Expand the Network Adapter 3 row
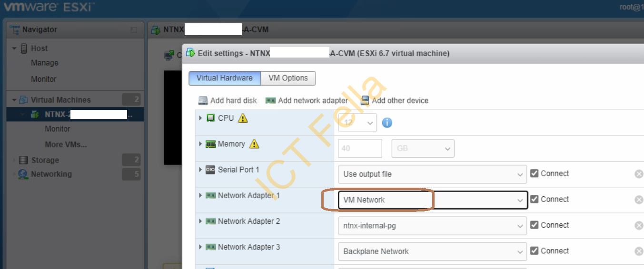 pos(200,246)
